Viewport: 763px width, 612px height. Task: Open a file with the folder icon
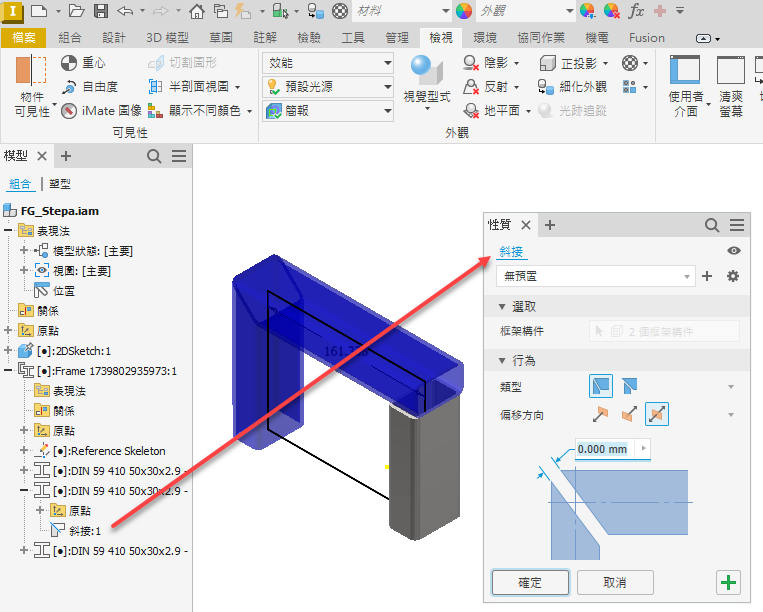click(76, 11)
